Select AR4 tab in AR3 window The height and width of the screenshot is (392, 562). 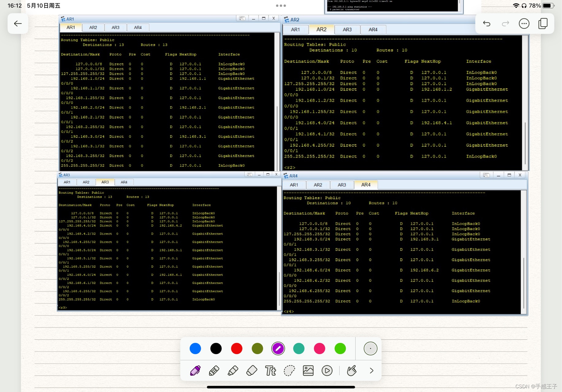(124, 182)
